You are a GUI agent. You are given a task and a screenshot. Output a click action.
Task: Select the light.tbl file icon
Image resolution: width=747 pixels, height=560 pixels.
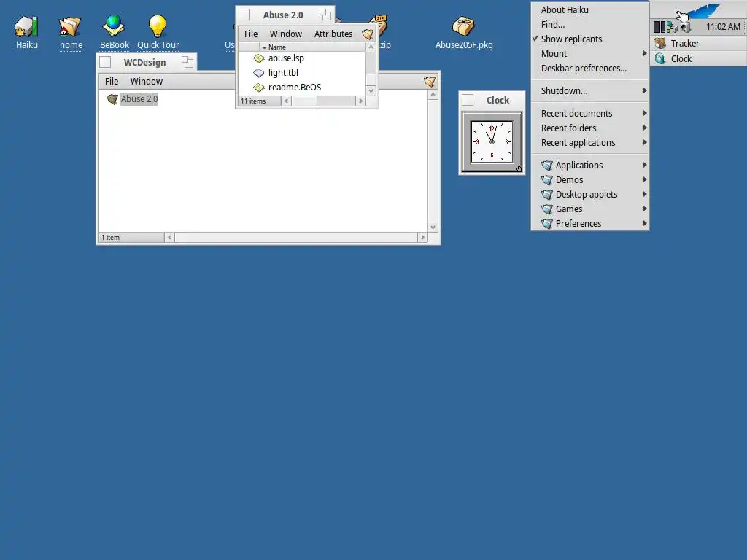click(259, 73)
